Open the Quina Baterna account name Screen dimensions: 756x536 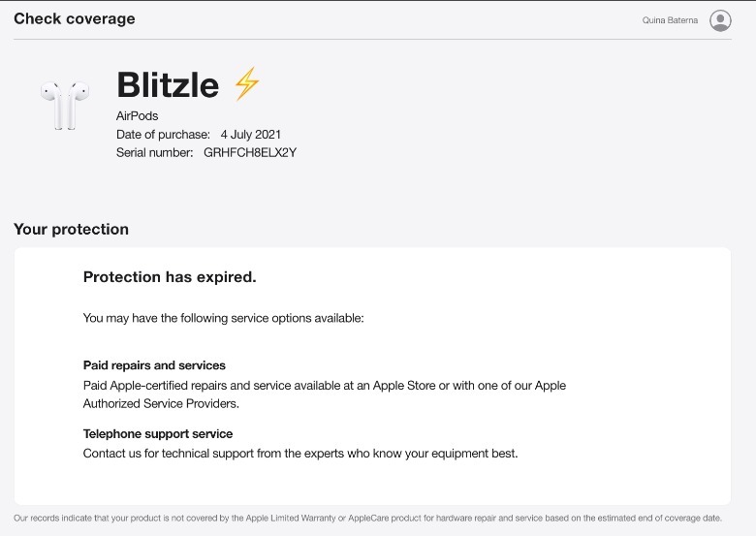[x=670, y=20]
